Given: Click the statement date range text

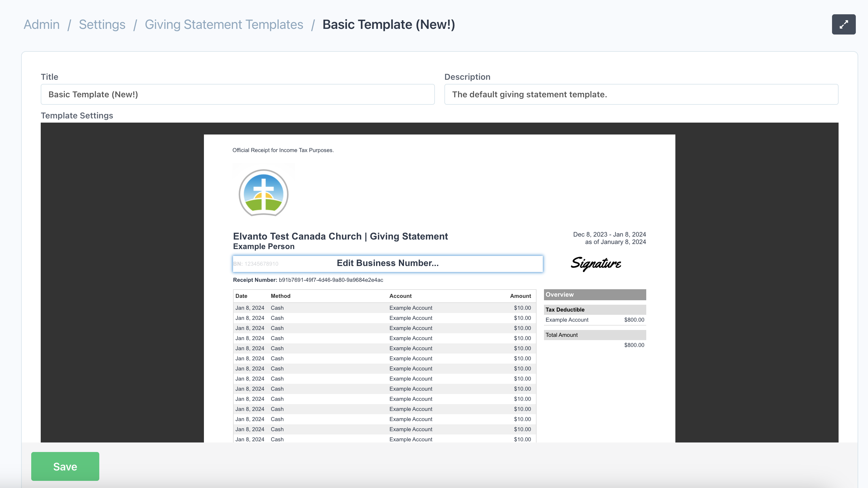Looking at the screenshot, I should [x=609, y=234].
